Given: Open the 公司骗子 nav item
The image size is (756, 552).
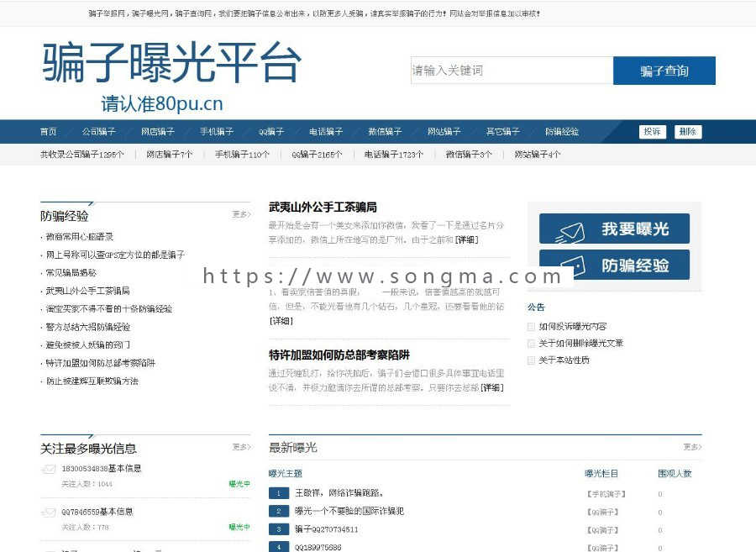Looking at the screenshot, I should [x=99, y=131].
